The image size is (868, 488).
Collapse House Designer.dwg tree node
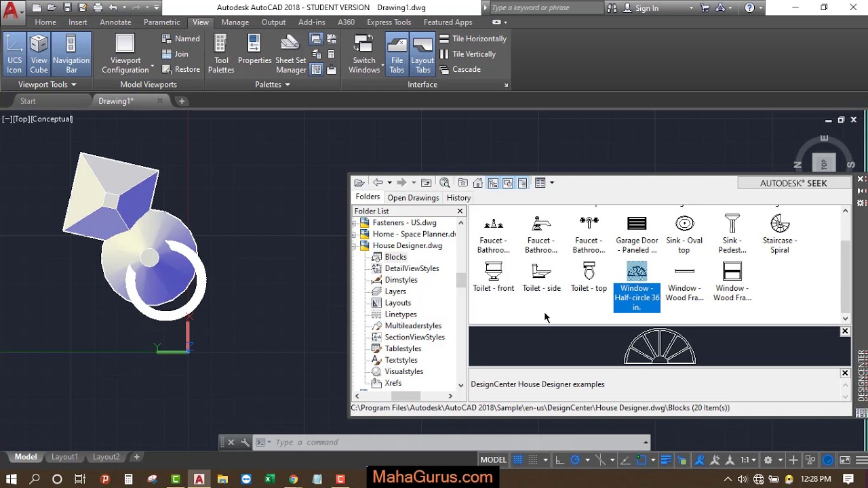pyautogui.click(x=355, y=245)
